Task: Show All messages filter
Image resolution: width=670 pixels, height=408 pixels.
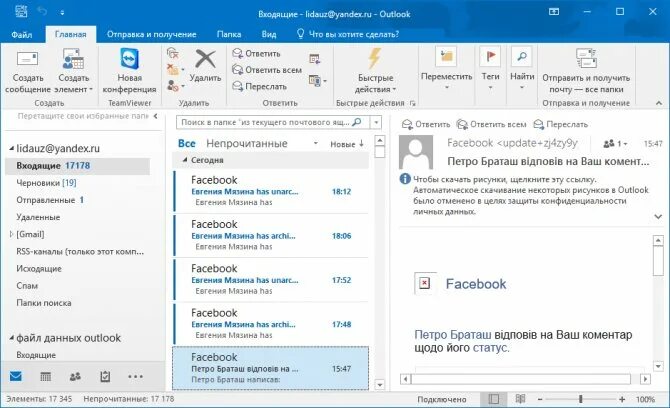Action: click(x=187, y=144)
